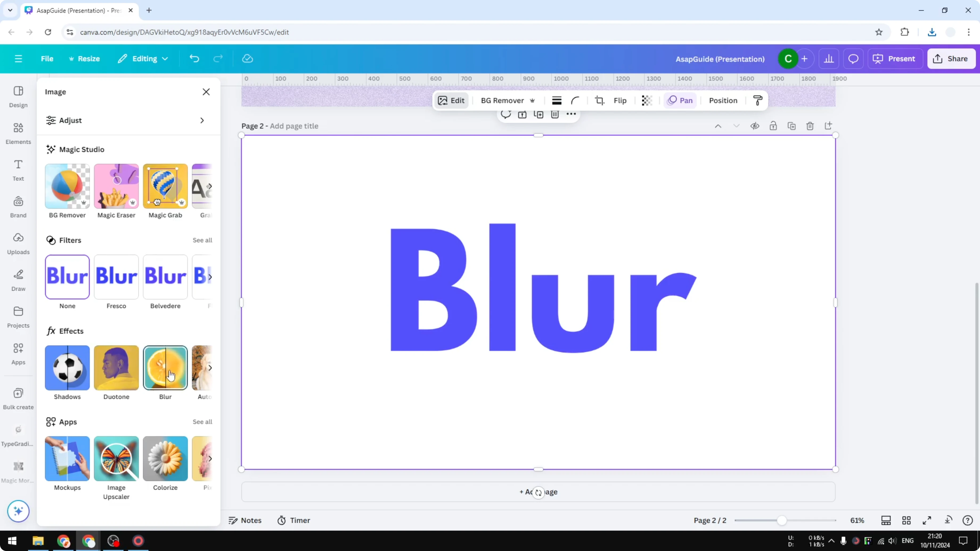Add a comment using the speech bubble icon

[506, 114]
